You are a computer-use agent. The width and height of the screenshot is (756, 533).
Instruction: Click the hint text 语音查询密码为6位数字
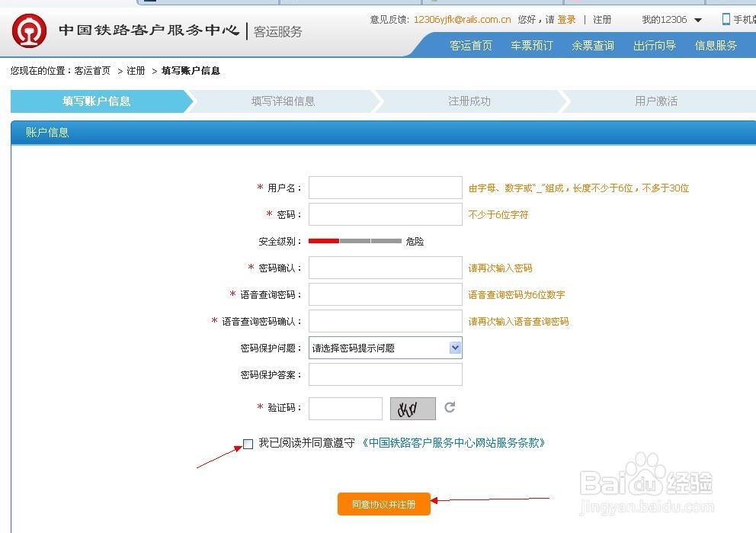(x=517, y=295)
